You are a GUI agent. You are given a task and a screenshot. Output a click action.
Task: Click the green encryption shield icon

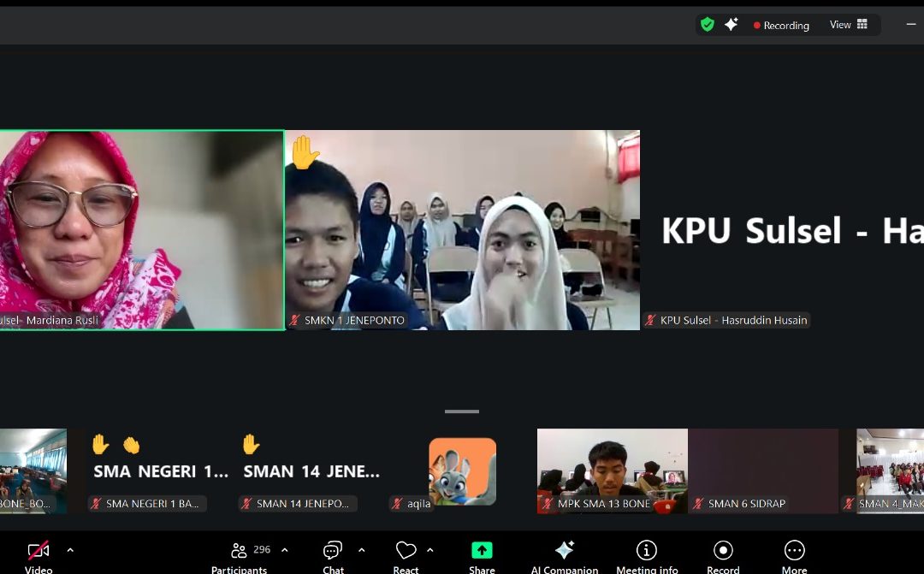(x=707, y=25)
